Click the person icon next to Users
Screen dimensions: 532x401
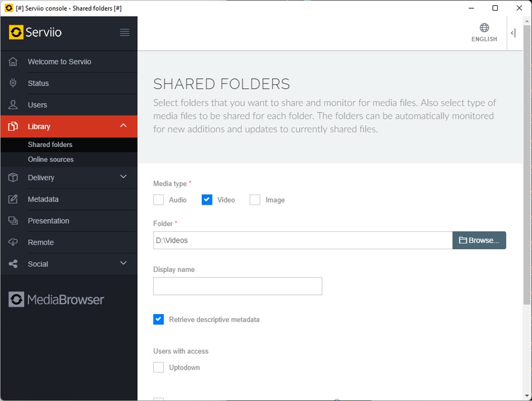pyautogui.click(x=13, y=105)
